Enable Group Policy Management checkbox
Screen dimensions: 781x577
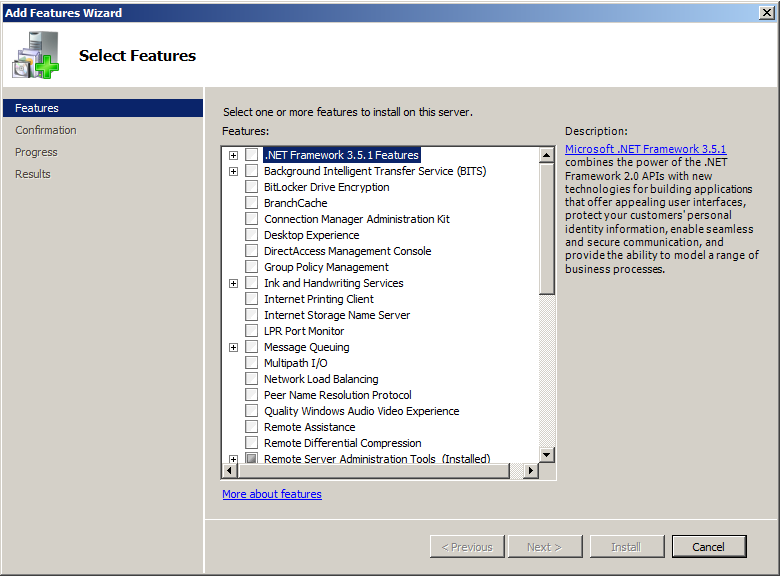[x=252, y=267]
